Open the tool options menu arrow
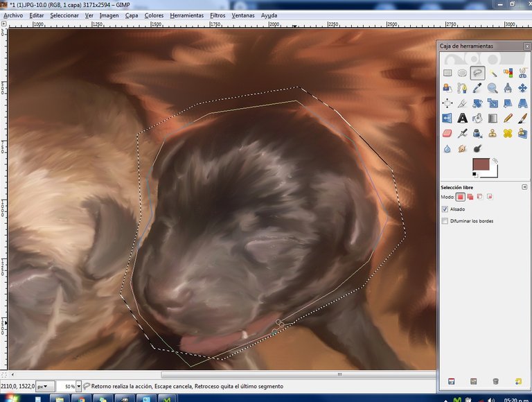Image resolution: width=532 pixels, height=402 pixels. (524, 187)
